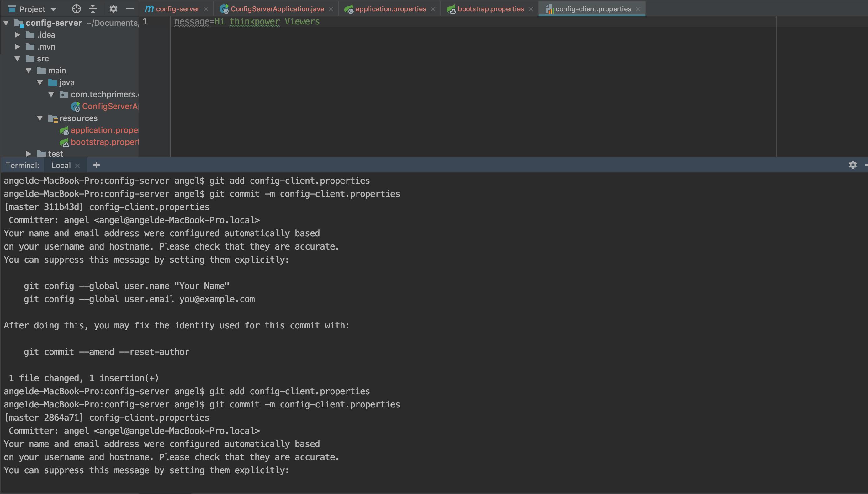Viewport: 868px width, 494px height.
Task: Click the config-client.properties tab file icon
Action: pos(549,9)
